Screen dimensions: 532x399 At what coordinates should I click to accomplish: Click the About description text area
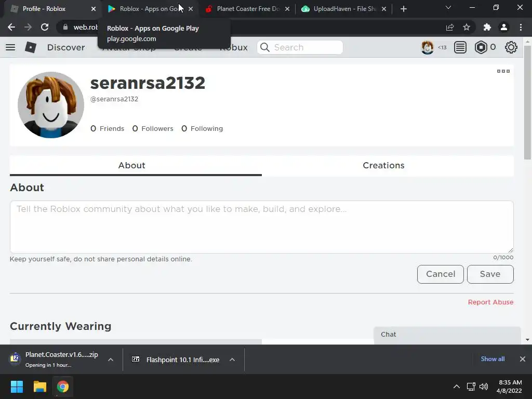tap(262, 227)
